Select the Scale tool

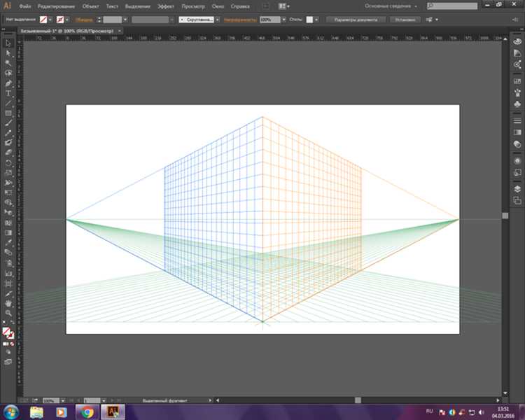point(8,173)
